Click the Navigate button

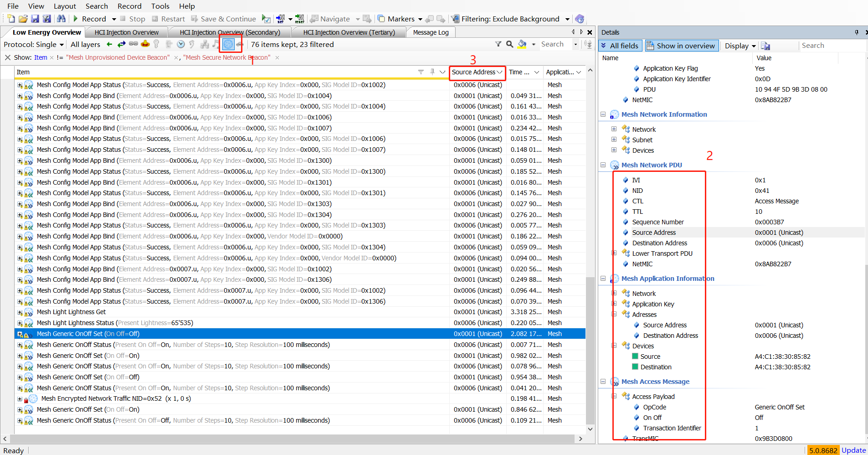330,19
